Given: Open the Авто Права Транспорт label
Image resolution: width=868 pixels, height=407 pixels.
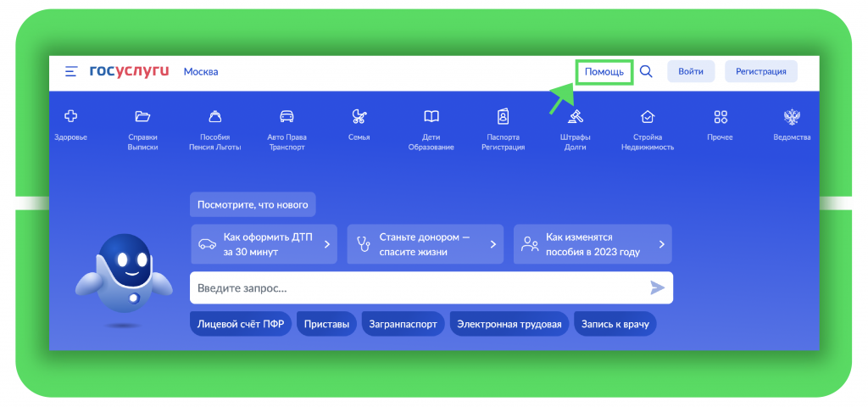Looking at the screenshot, I should click(x=287, y=142).
